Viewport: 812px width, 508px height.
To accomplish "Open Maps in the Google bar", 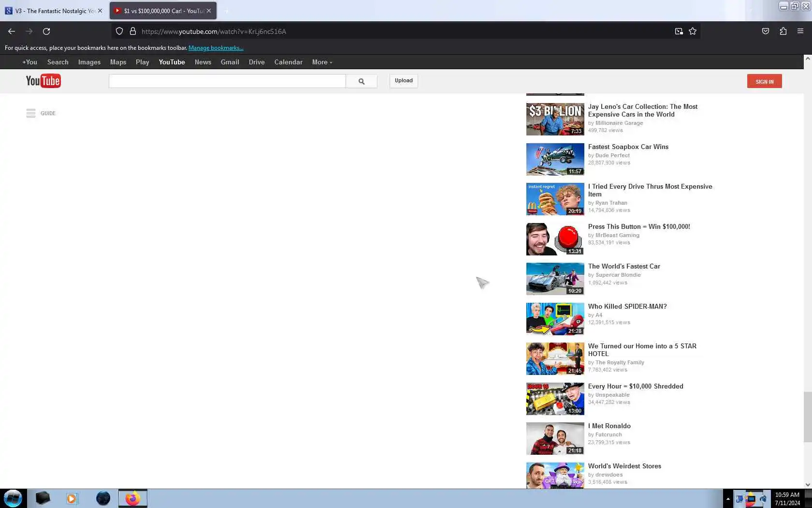I will pyautogui.click(x=118, y=62).
